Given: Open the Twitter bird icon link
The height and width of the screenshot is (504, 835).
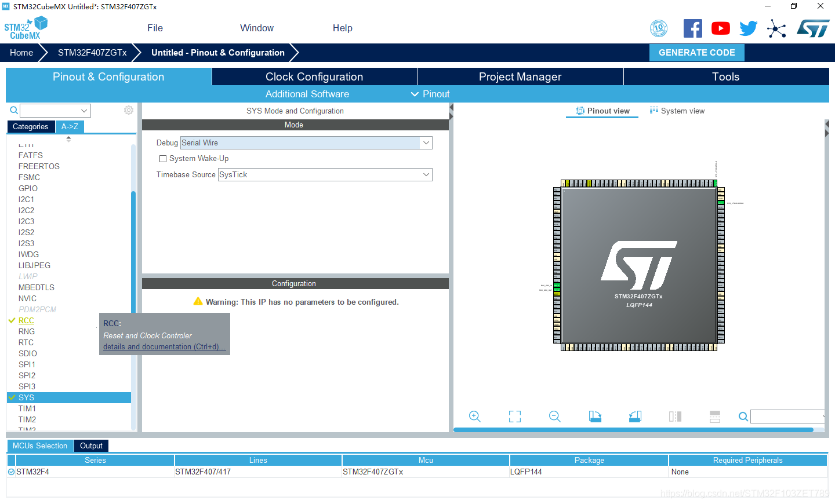Looking at the screenshot, I should 749,28.
